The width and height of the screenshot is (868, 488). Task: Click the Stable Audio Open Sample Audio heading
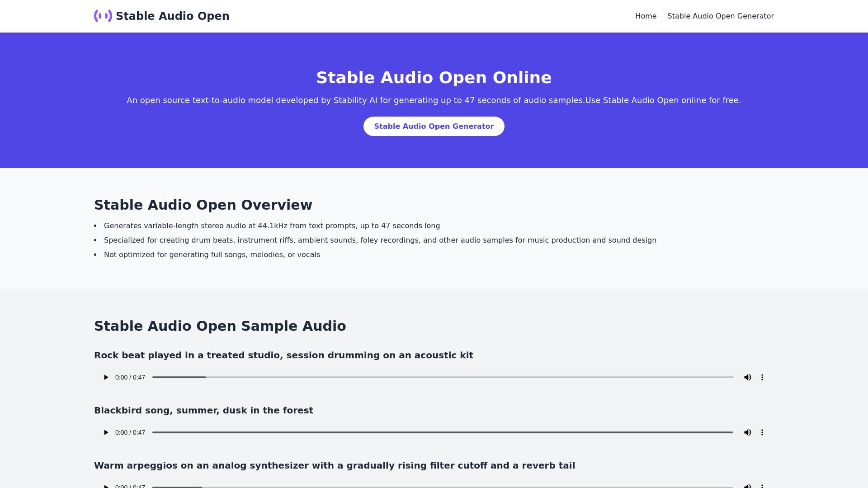point(220,326)
